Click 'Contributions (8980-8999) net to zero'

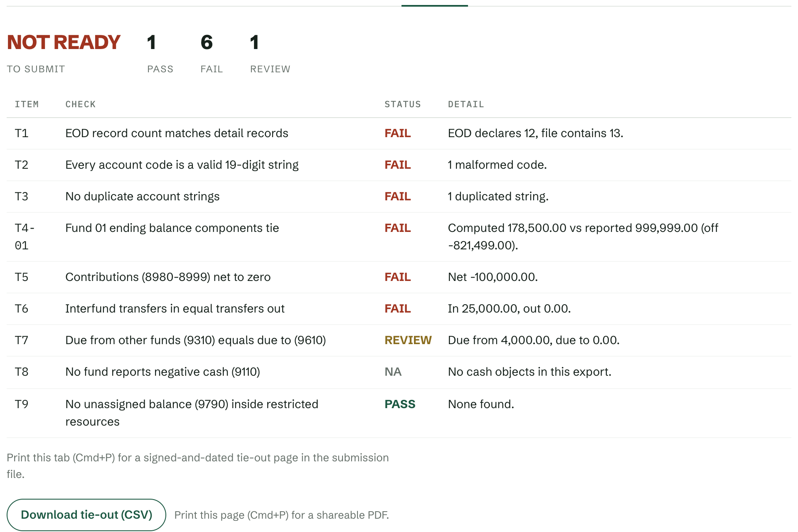click(x=168, y=277)
